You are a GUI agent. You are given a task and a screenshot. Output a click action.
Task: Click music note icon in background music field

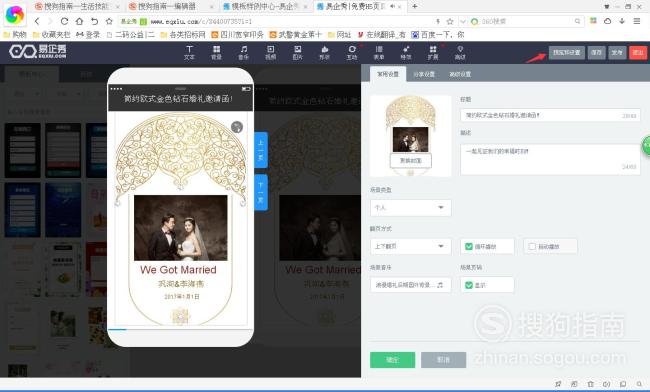[440, 285]
